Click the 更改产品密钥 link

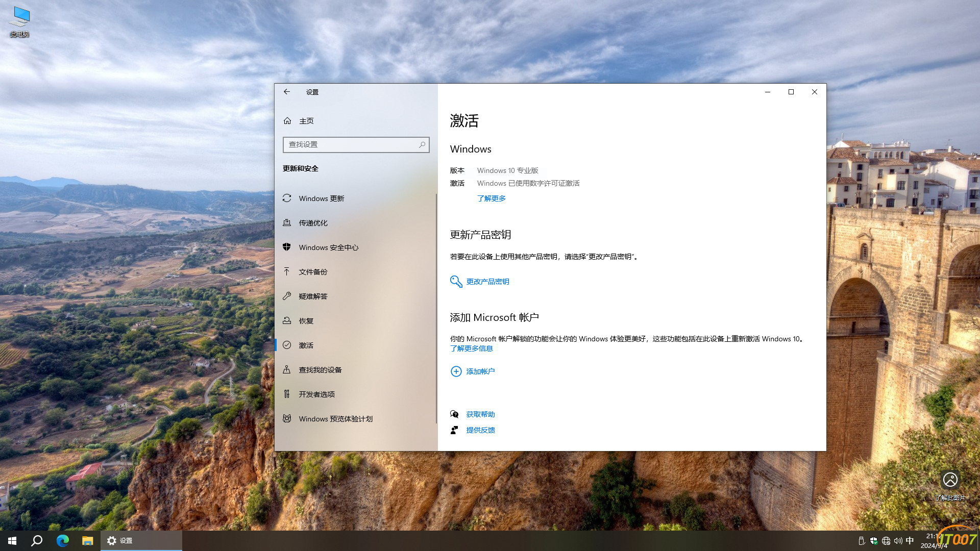[487, 282]
